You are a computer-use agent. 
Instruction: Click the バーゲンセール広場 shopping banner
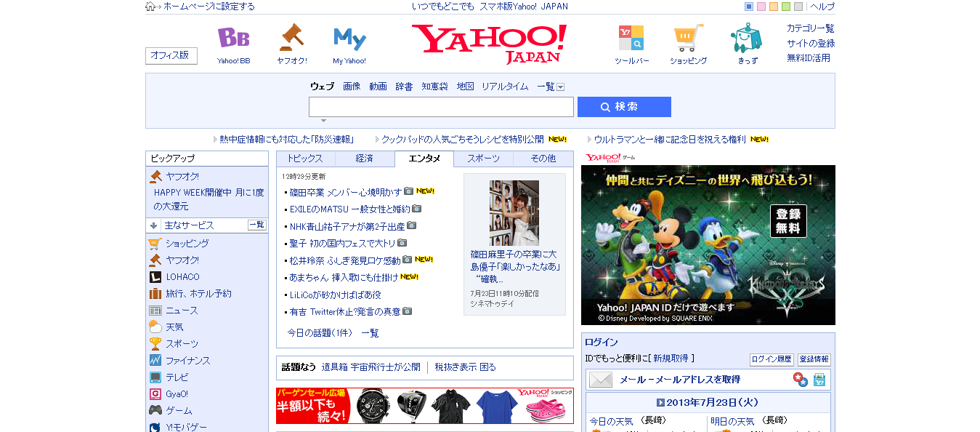425,406
